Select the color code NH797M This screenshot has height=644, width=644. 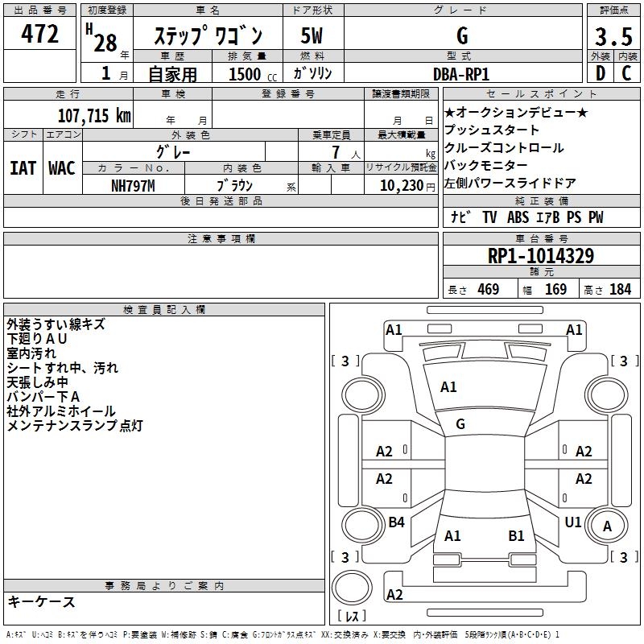[133, 186]
